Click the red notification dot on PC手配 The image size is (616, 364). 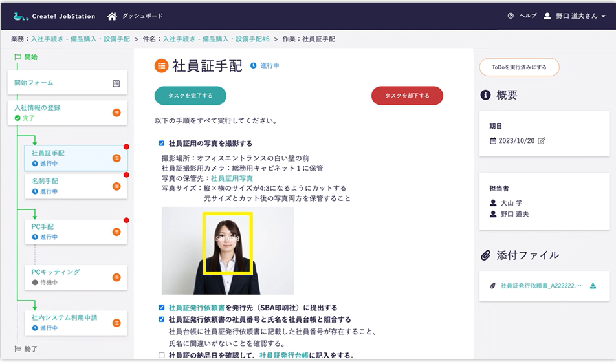[x=126, y=220]
